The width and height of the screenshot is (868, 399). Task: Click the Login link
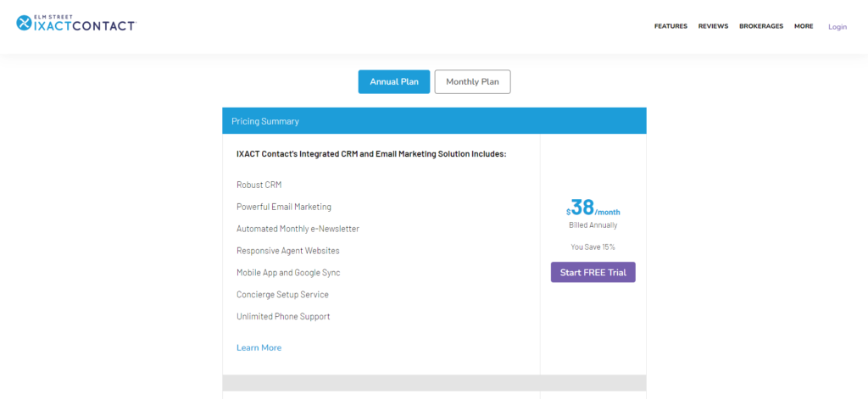point(837,26)
